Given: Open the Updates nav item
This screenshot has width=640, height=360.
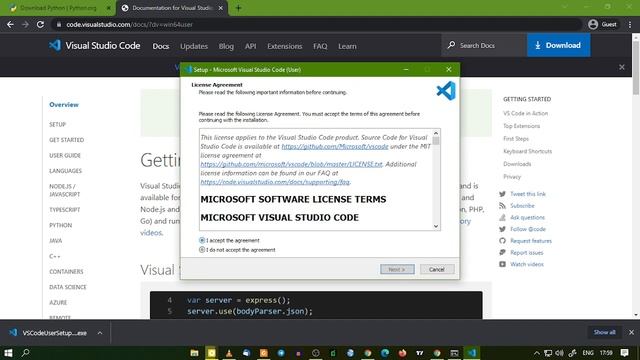Looking at the screenshot, I should 194,46.
